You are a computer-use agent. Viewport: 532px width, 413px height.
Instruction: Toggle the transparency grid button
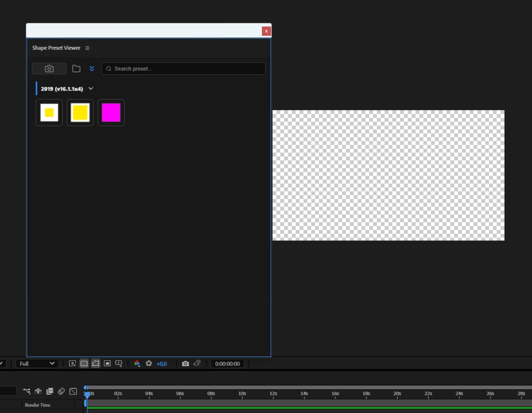pos(84,364)
